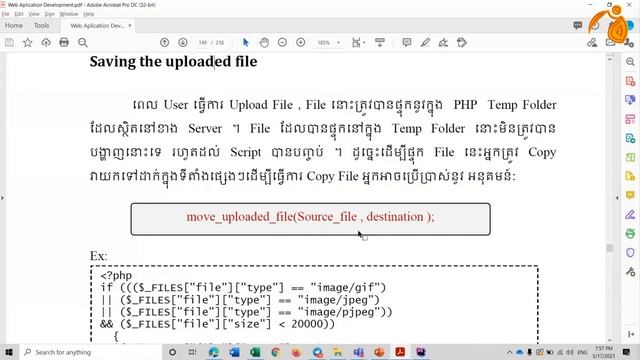Click the move_uploaded_file code text
The height and width of the screenshot is (360, 640).
tap(310, 217)
